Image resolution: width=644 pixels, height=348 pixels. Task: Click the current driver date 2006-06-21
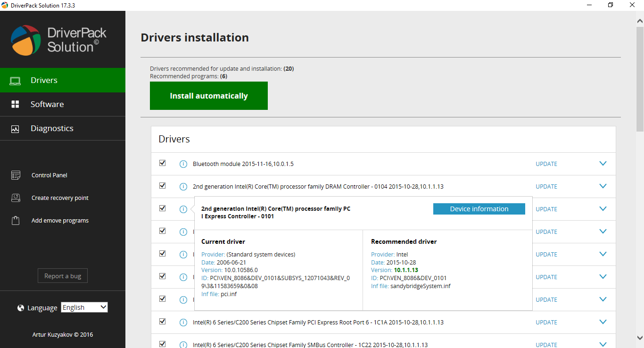point(231,263)
